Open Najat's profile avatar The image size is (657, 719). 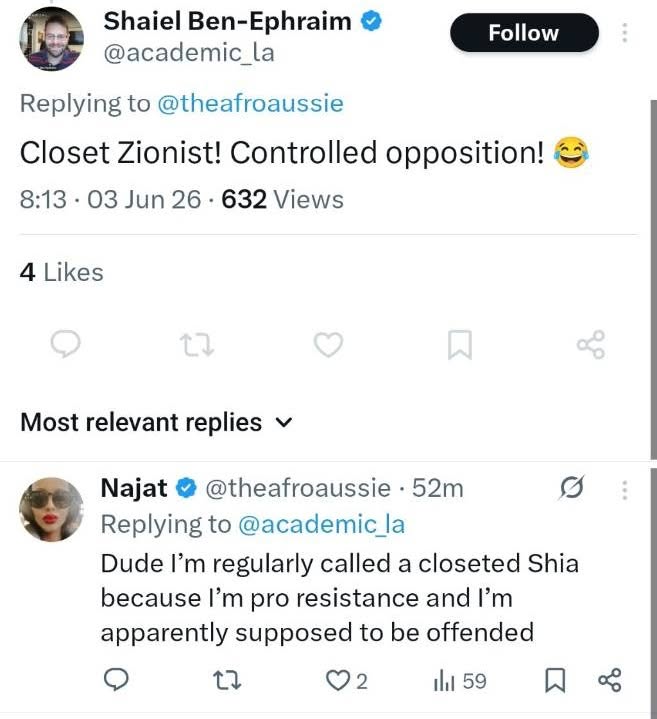[x=51, y=509]
